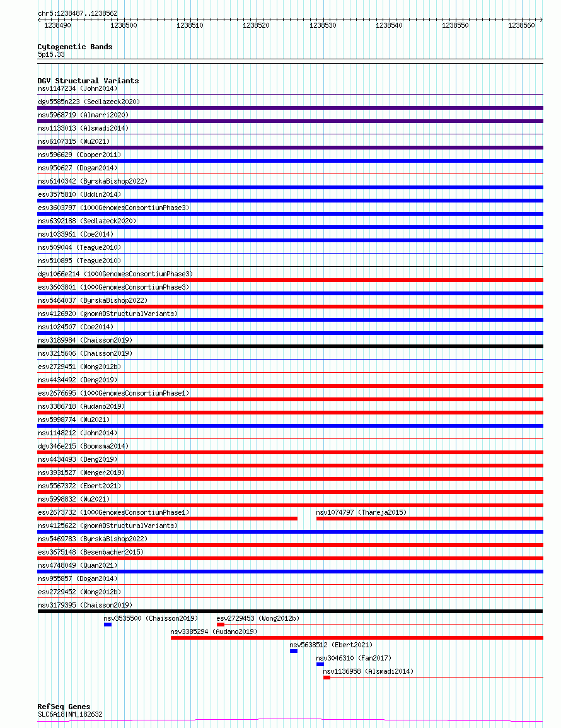Image resolution: width=561 pixels, height=728 pixels.
Task: Click the nsv3189984 (Chaisson2019) variant label
Action: [85, 340]
